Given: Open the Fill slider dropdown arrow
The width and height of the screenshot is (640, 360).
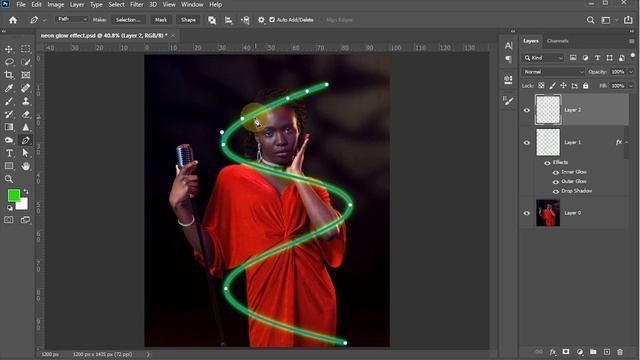Looking at the screenshot, I should [631, 86].
